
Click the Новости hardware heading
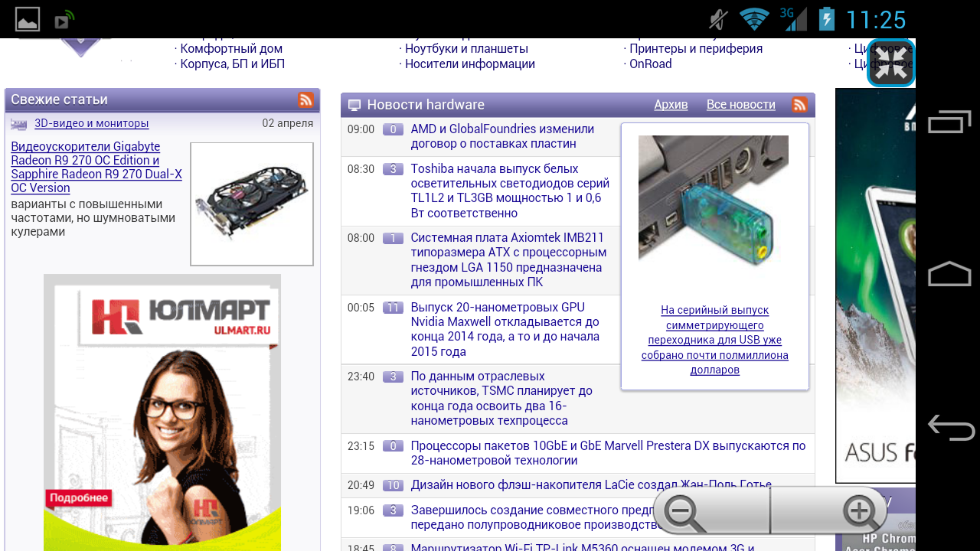tap(426, 105)
